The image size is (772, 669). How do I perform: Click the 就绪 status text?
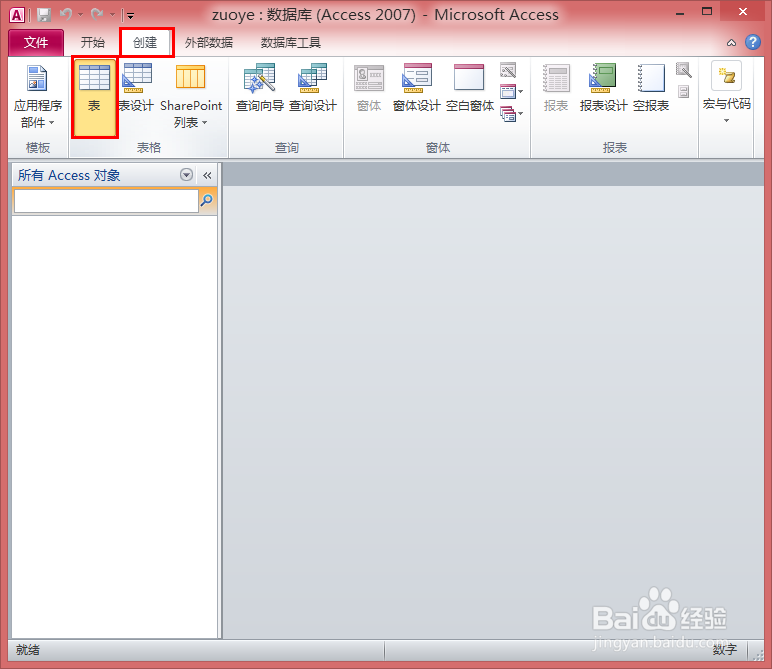[x=28, y=650]
